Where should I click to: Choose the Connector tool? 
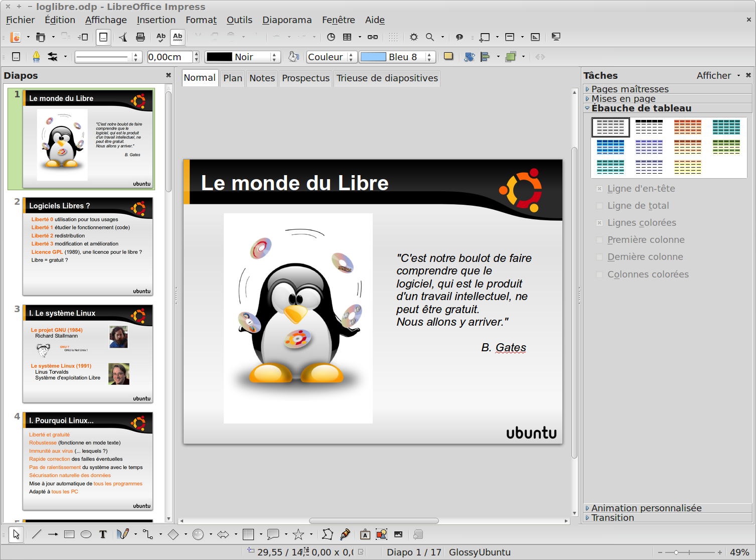point(148,534)
